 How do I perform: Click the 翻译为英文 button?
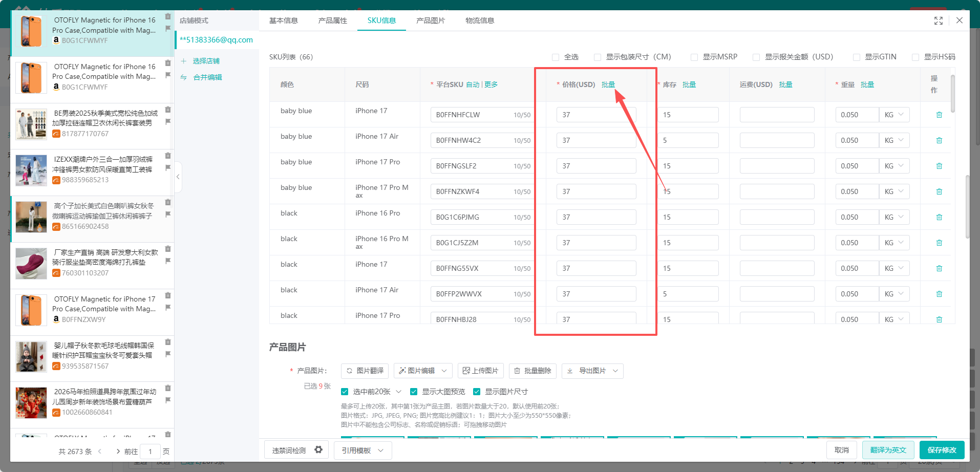888,450
